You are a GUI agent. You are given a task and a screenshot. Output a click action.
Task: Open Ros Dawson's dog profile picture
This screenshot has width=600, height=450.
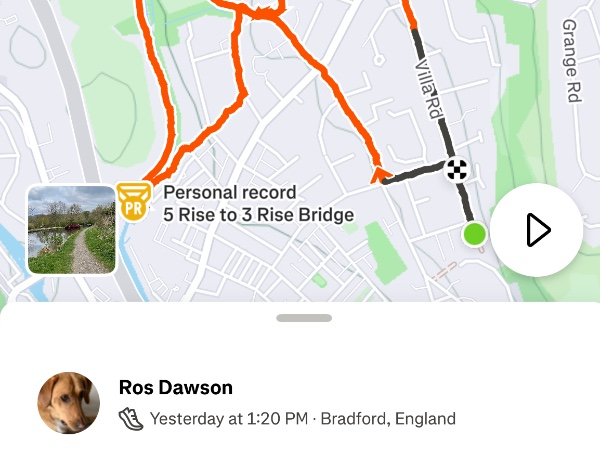coord(69,403)
